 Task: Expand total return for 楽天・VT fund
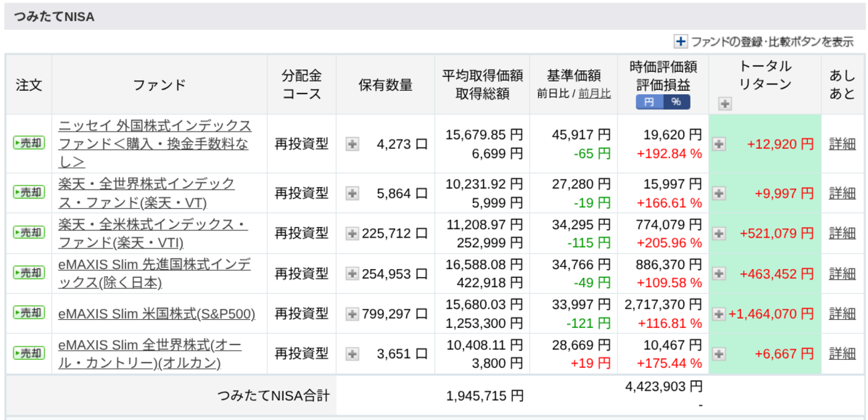coord(718,193)
